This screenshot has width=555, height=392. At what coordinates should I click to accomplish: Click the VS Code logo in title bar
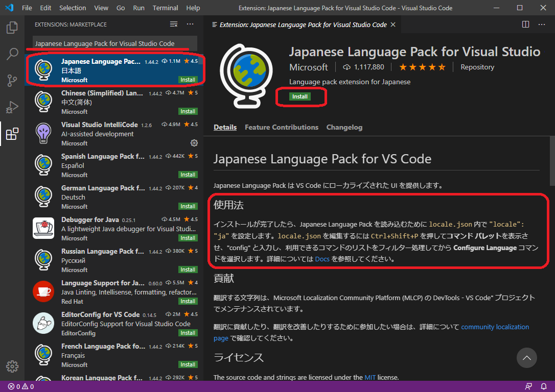[x=10, y=8]
